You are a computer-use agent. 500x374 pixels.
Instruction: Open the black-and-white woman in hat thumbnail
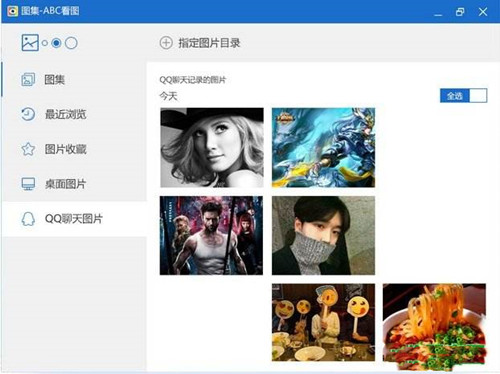(212, 147)
